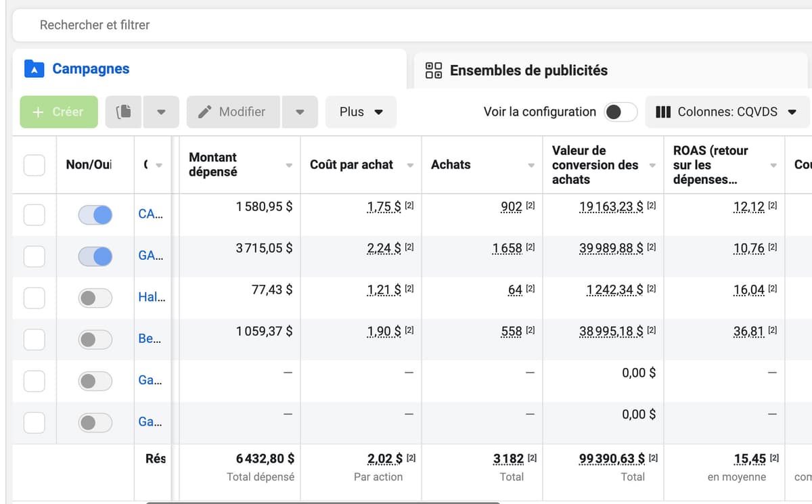812x504 pixels.
Task: Click the [2] footnote next to 12,12 ROAS
Action: click(772, 206)
